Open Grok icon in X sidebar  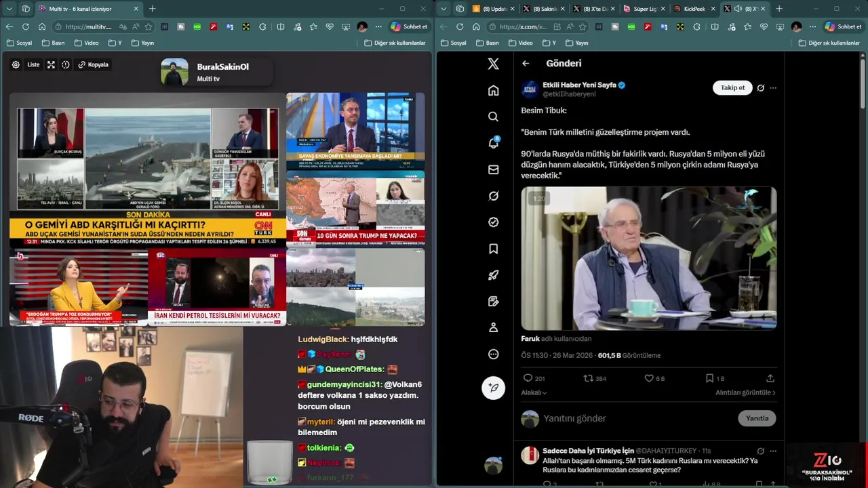493,196
